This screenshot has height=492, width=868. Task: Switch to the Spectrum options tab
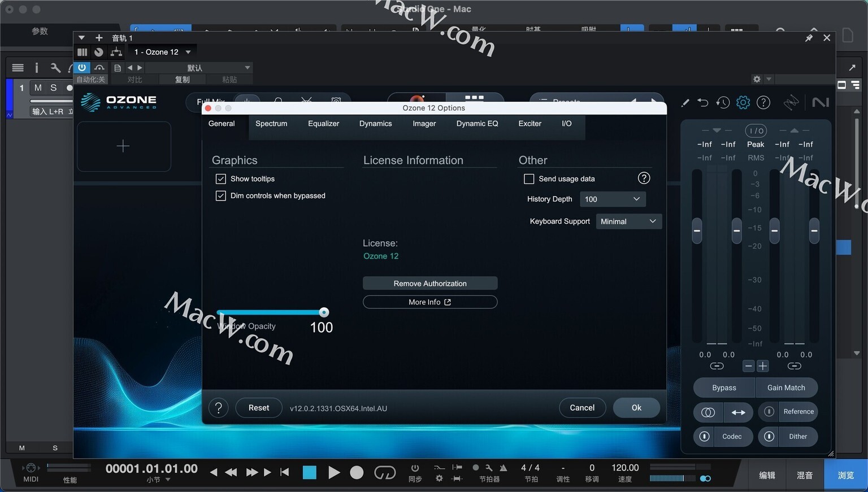click(271, 124)
